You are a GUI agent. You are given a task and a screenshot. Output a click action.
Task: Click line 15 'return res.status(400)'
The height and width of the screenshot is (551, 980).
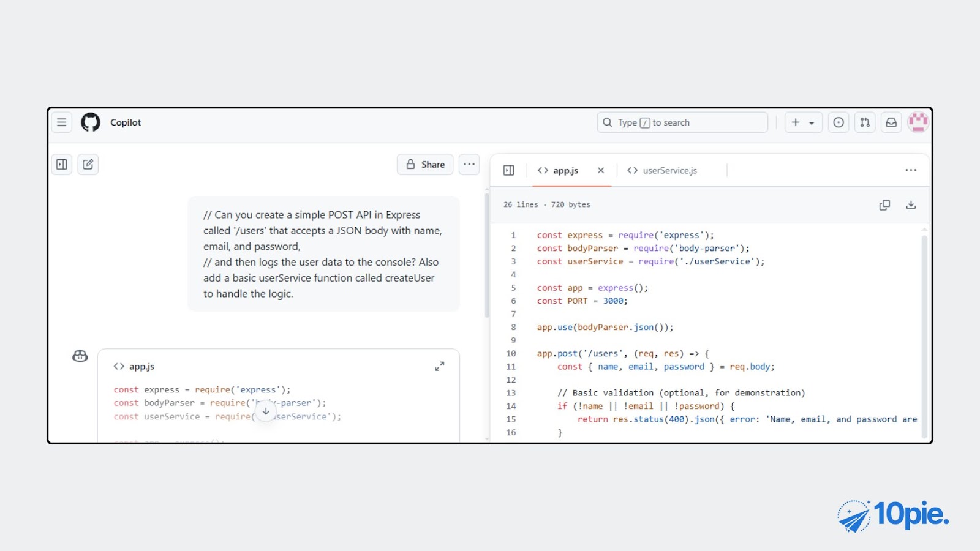click(747, 419)
